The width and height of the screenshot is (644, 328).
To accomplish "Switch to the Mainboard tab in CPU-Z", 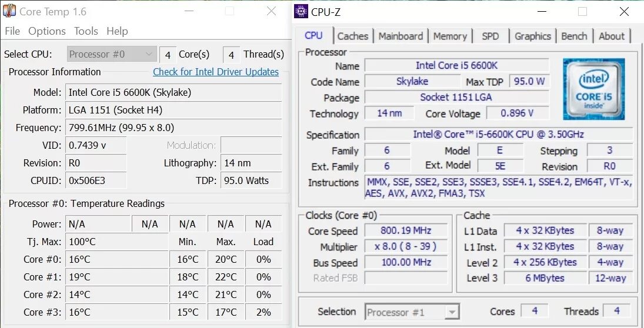I will point(401,36).
